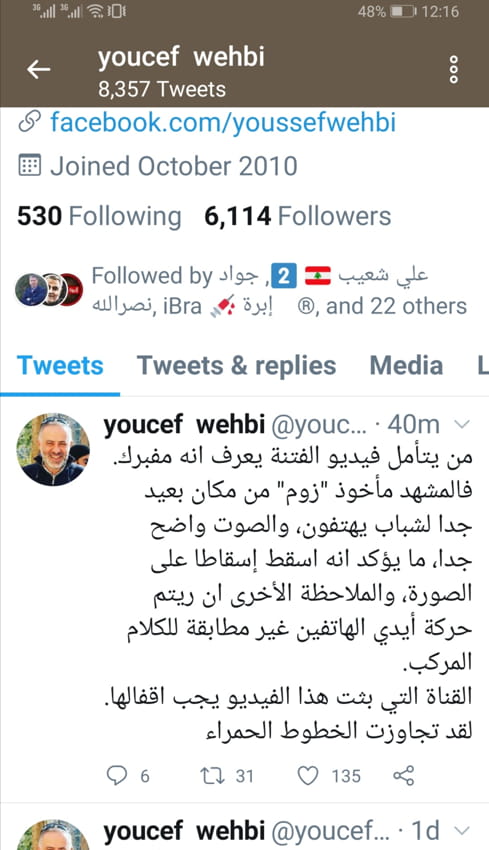View the 6,114 Followers list
The height and width of the screenshot is (850, 489).
pos(298,216)
